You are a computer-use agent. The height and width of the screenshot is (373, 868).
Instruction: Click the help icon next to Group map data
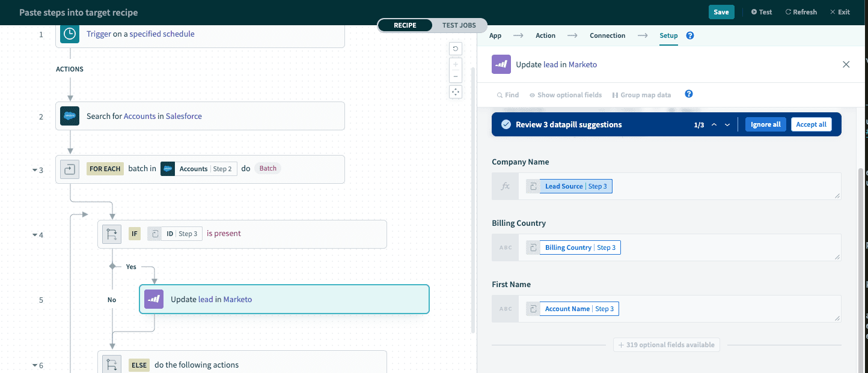click(689, 94)
